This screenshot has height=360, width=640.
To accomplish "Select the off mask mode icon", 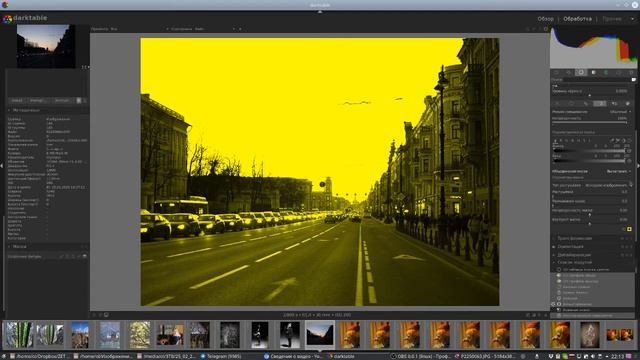I will point(556,104).
